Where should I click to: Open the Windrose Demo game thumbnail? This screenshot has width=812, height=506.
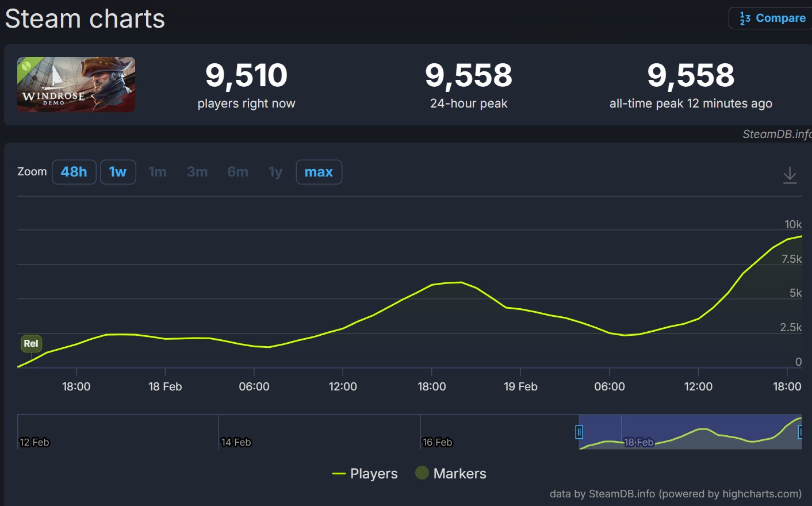76,85
